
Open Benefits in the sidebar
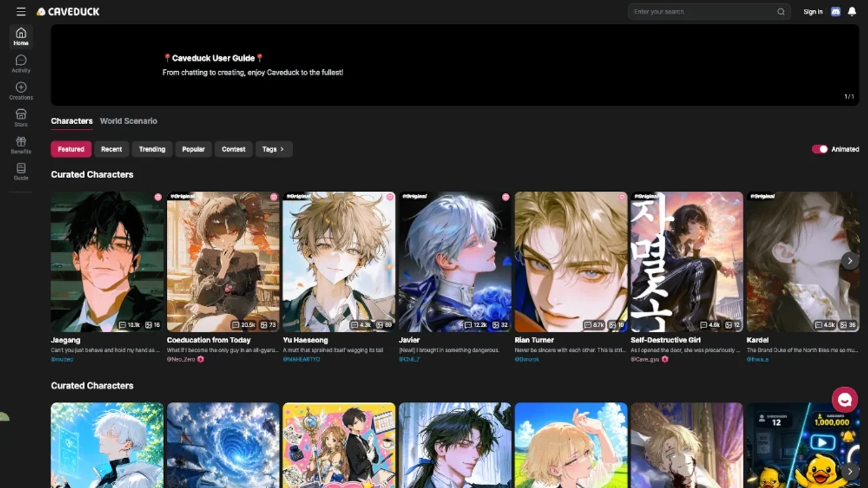(x=21, y=145)
